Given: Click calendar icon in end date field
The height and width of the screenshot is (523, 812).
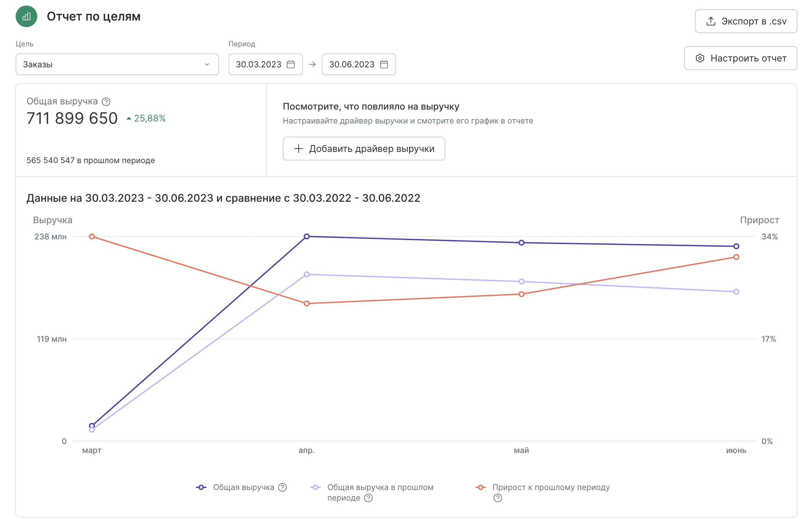Looking at the screenshot, I should coord(384,64).
